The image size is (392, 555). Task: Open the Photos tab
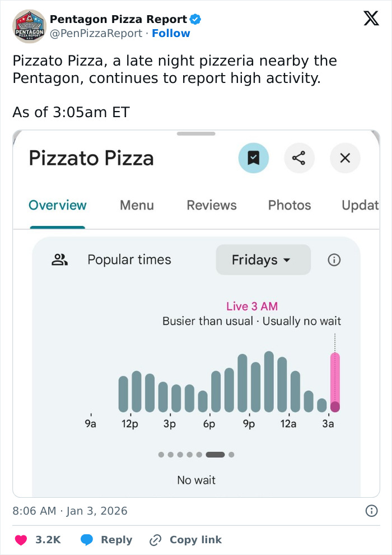[x=289, y=205]
